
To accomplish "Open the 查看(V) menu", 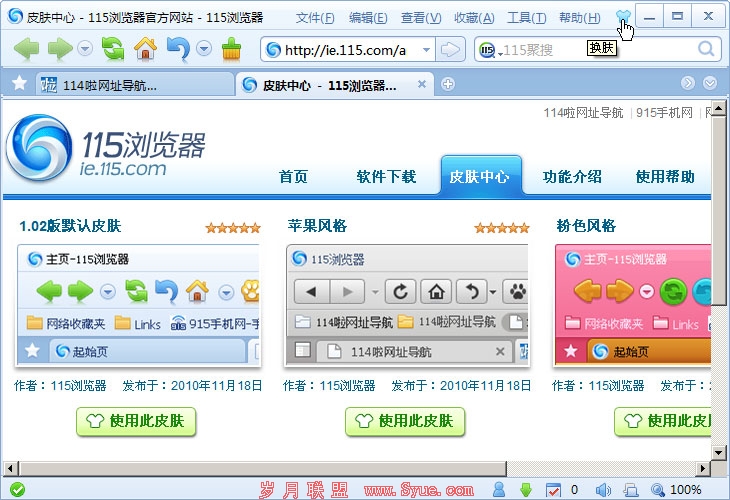I will (x=421, y=18).
